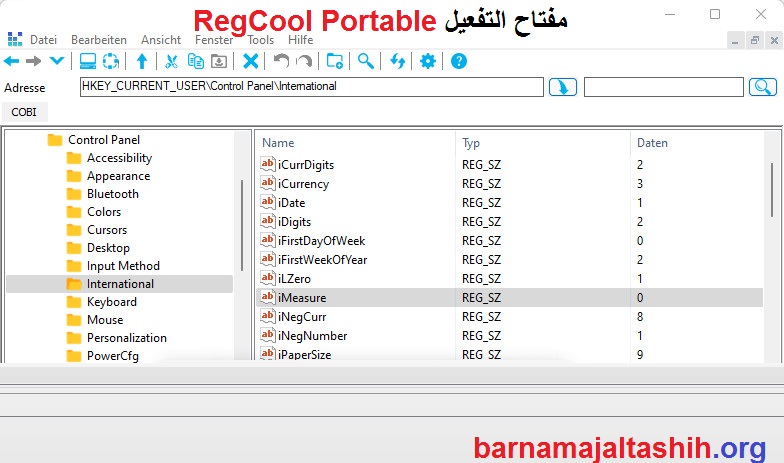Viewport: 784px width, 463px height.
Task: Open the Datei menu
Action: [x=44, y=40]
